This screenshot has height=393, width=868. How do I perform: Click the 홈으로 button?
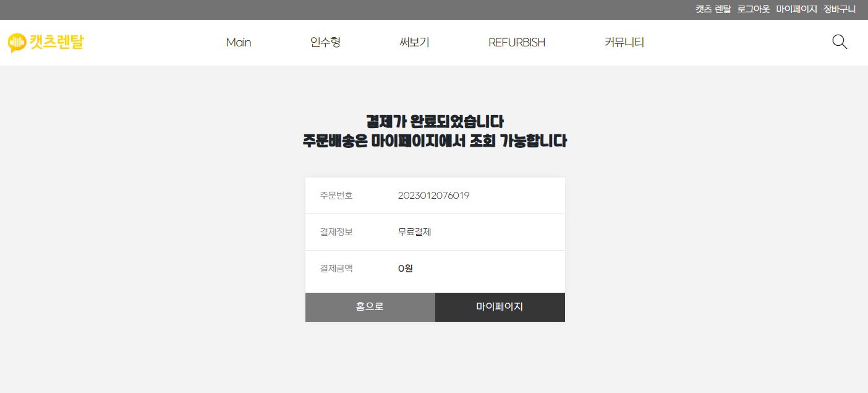point(370,307)
